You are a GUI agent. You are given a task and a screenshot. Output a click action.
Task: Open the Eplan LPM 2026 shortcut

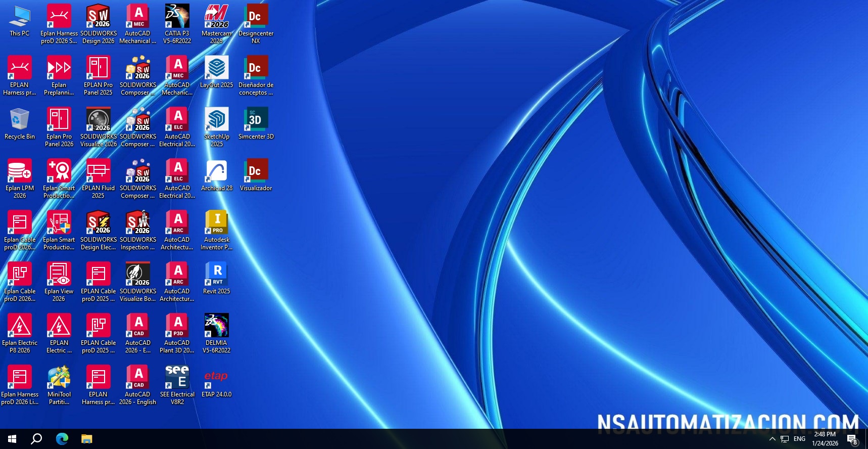[20, 179]
